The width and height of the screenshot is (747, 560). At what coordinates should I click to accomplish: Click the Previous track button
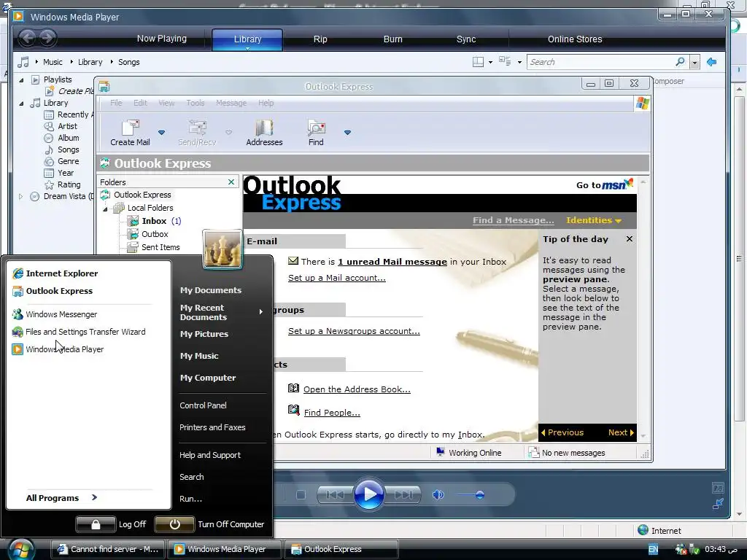(336, 495)
